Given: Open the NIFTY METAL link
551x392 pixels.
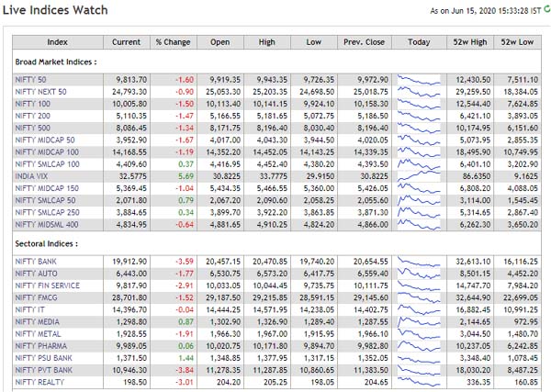Looking at the screenshot, I should click(x=38, y=334).
